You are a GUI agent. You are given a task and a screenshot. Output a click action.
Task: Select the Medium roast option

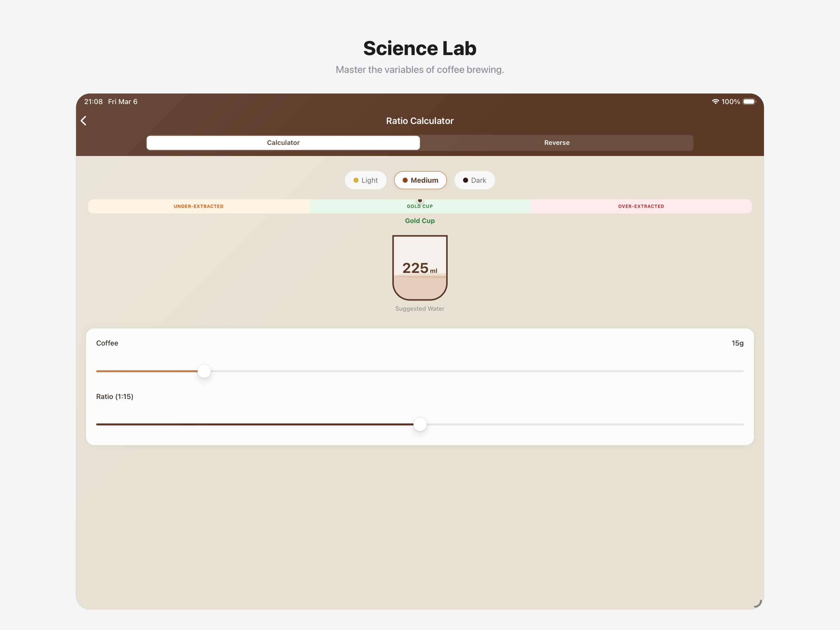[x=420, y=180]
